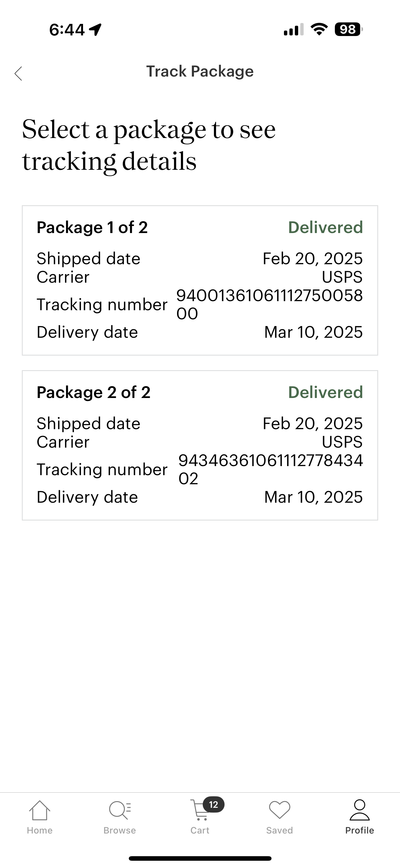Open the Saved heart icon
Viewport: 400px width, 868px height.
coord(280,810)
